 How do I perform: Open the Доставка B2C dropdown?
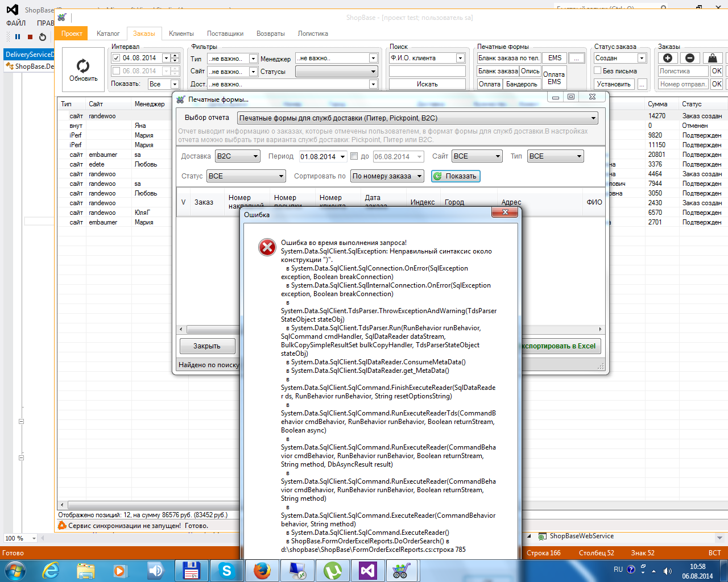238,156
